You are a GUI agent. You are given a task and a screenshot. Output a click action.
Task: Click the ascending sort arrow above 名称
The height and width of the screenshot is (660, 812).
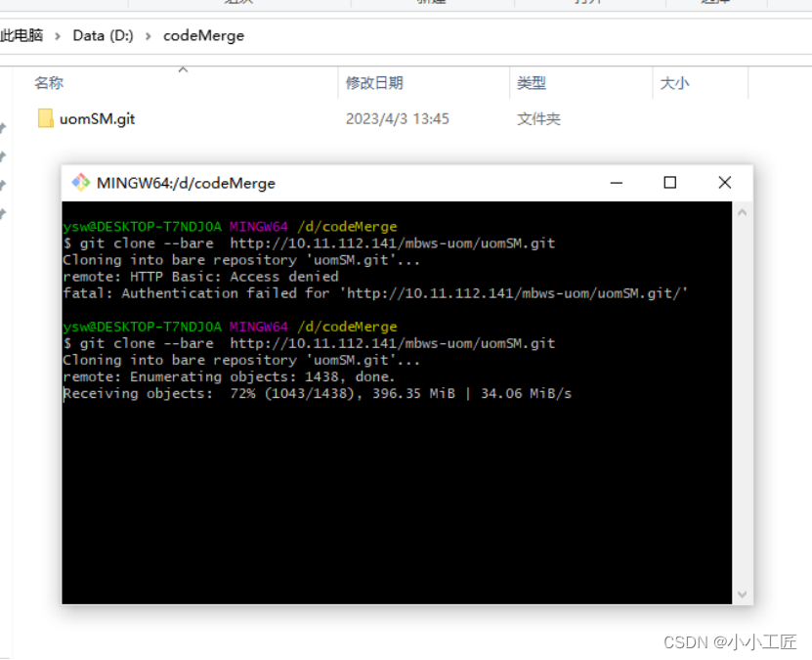183,69
